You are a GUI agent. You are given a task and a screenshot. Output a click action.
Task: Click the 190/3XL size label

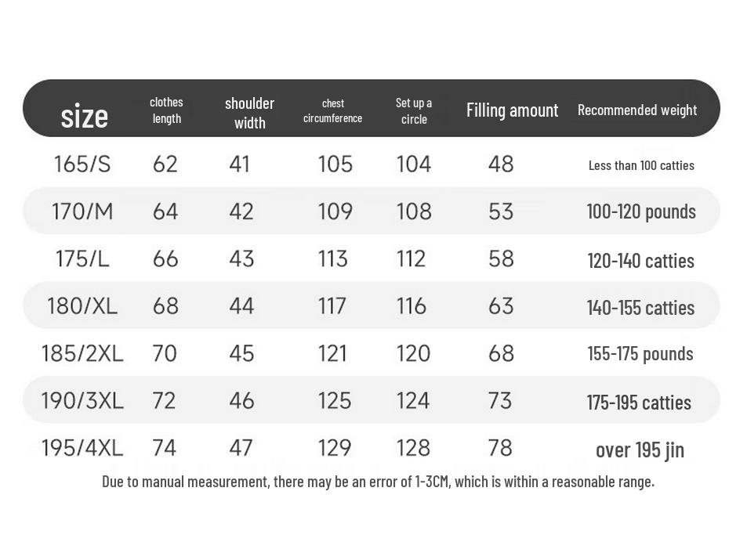point(82,400)
